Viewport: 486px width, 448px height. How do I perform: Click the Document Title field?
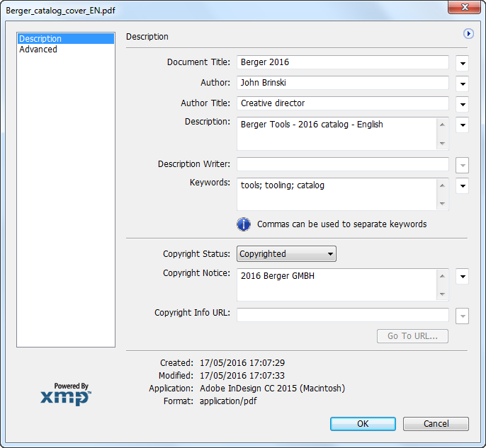pos(342,62)
